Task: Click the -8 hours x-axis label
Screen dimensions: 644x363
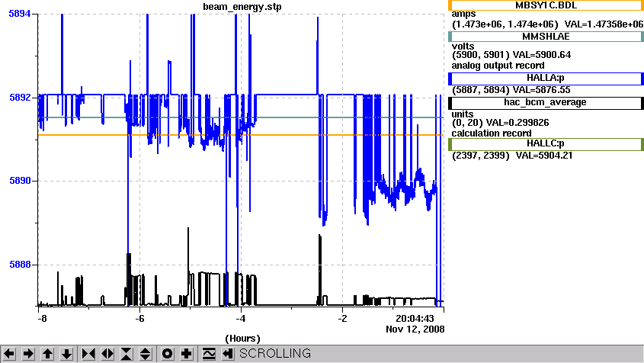Action: point(42,319)
